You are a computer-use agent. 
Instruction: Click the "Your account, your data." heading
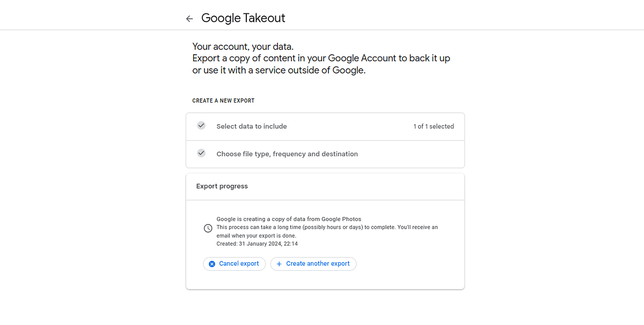coord(243,47)
